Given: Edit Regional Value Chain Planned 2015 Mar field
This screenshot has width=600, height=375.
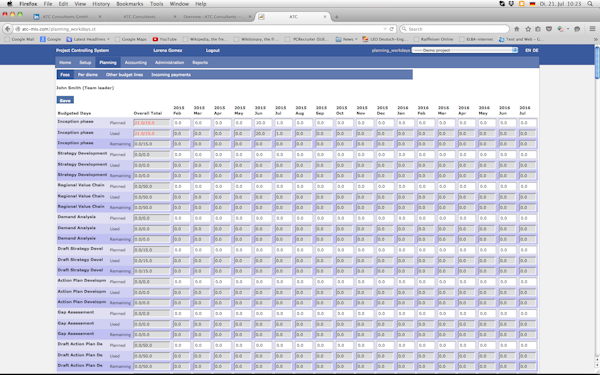Looking at the screenshot, I should coord(202,186).
